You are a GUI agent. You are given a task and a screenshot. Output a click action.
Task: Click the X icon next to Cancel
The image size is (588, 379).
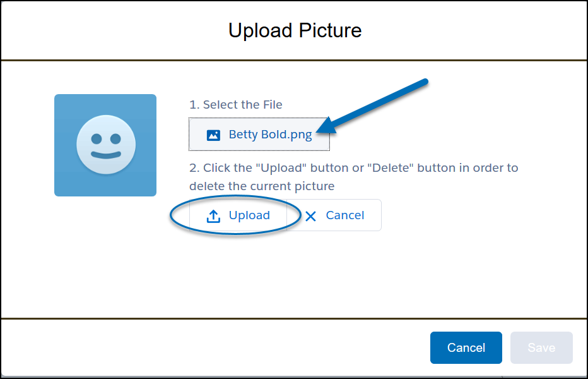(x=310, y=216)
